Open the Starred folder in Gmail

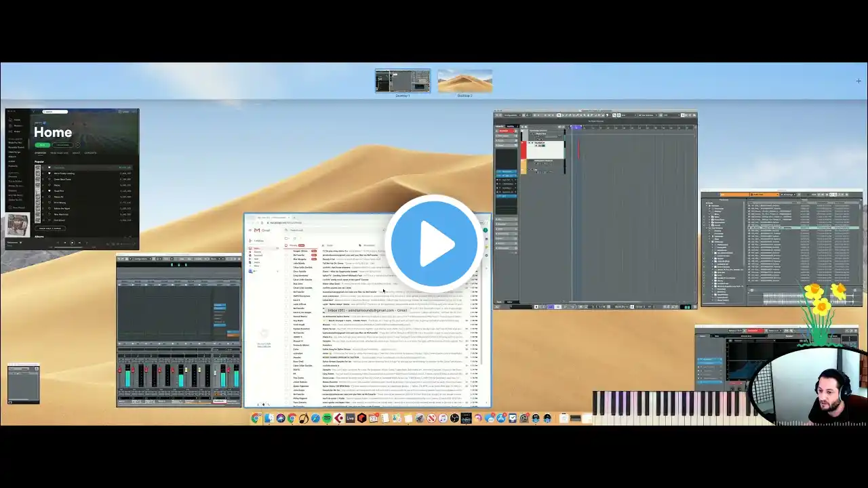pyautogui.click(x=257, y=252)
